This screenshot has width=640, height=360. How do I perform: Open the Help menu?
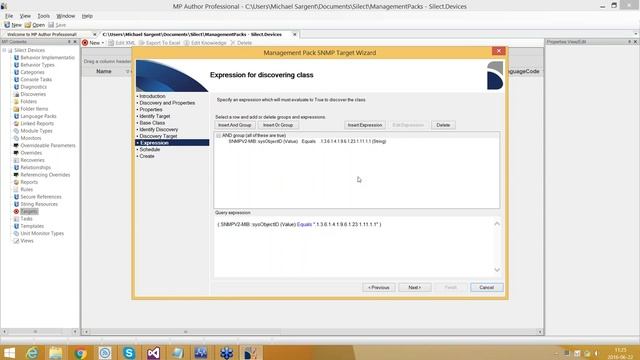point(87,16)
